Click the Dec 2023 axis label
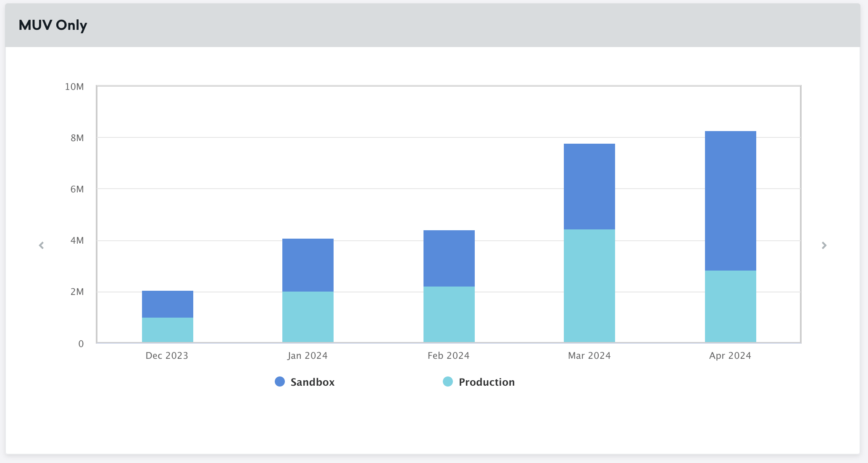The height and width of the screenshot is (463, 868). tap(167, 355)
